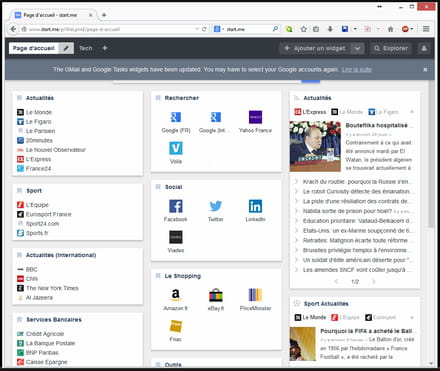Show more sources in Sport Actualités tabs
440x371 pixels.
click(412, 317)
